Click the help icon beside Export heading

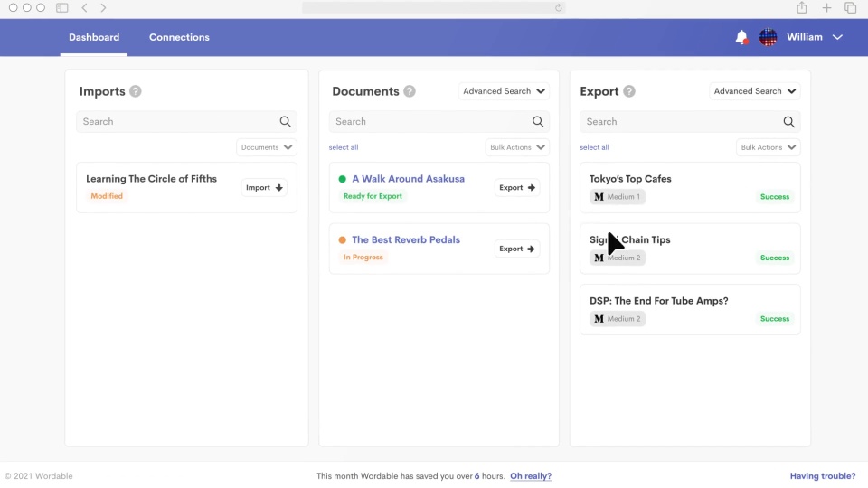click(x=629, y=91)
